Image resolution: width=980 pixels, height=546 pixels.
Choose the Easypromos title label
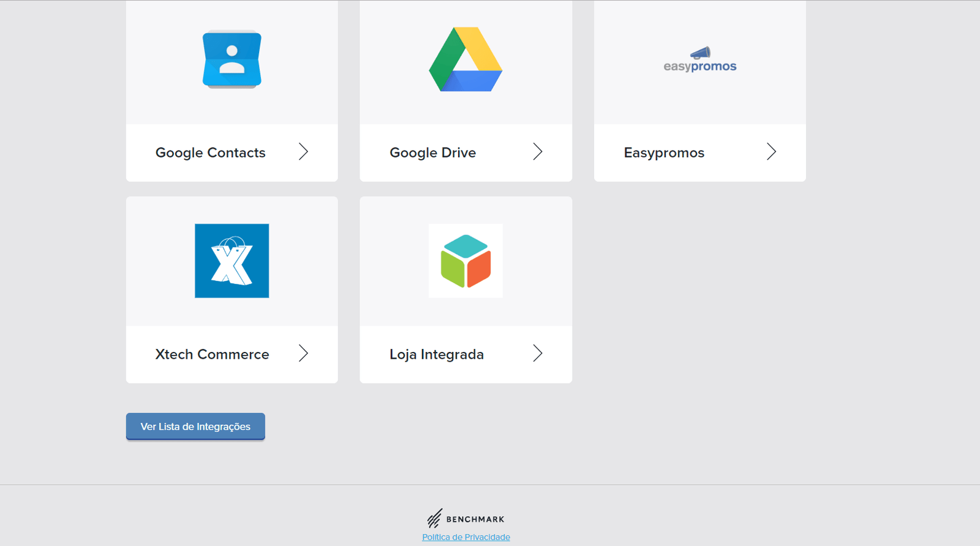(664, 152)
